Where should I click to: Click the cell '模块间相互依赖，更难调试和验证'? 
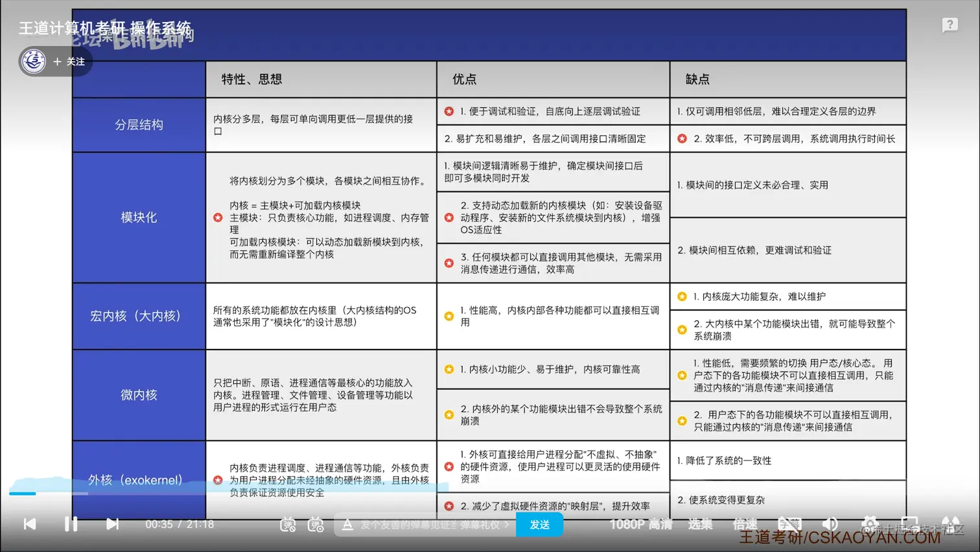(x=787, y=250)
